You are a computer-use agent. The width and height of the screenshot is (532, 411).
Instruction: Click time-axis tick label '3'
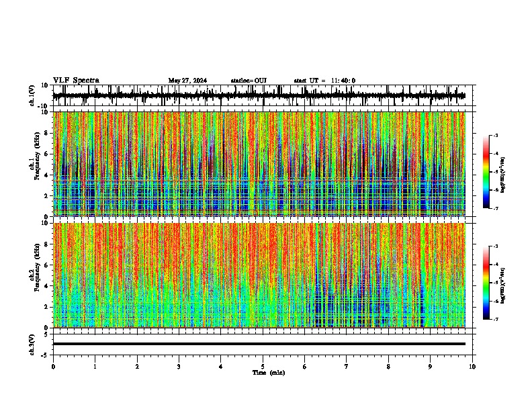coord(179,366)
